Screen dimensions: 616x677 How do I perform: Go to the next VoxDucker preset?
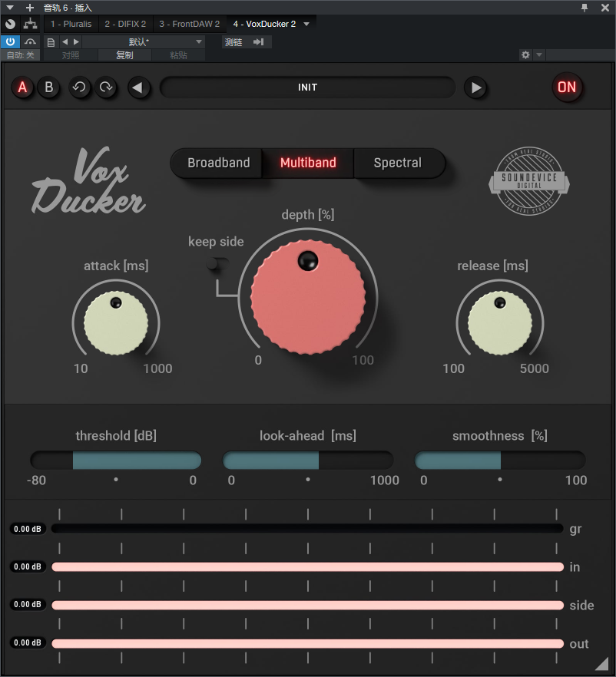(475, 88)
